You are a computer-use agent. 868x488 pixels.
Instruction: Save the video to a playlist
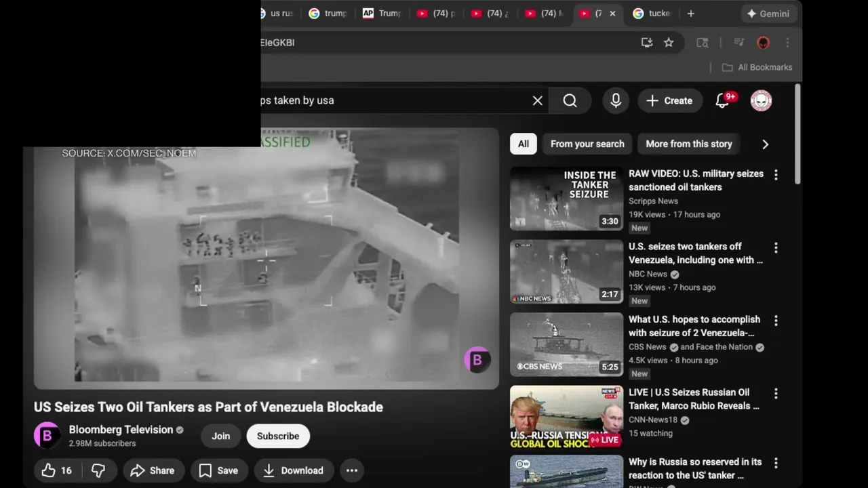coord(219,470)
